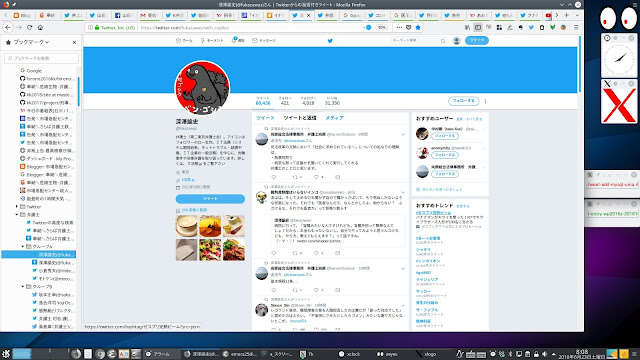640x360 pixels.
Task: Switch to the メディア timeline tab
Action: (x=334, y=118)
